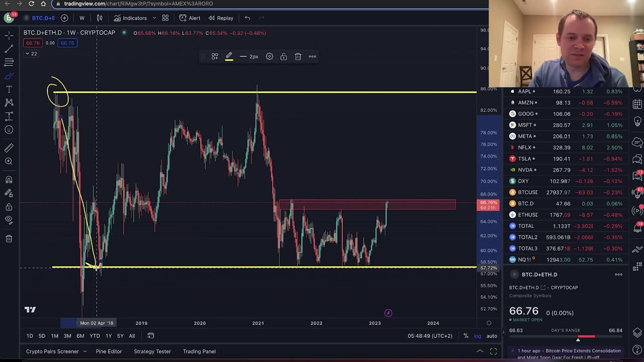Hide all drawings with eye icon

pyautogui.click(x=9, y=220)
